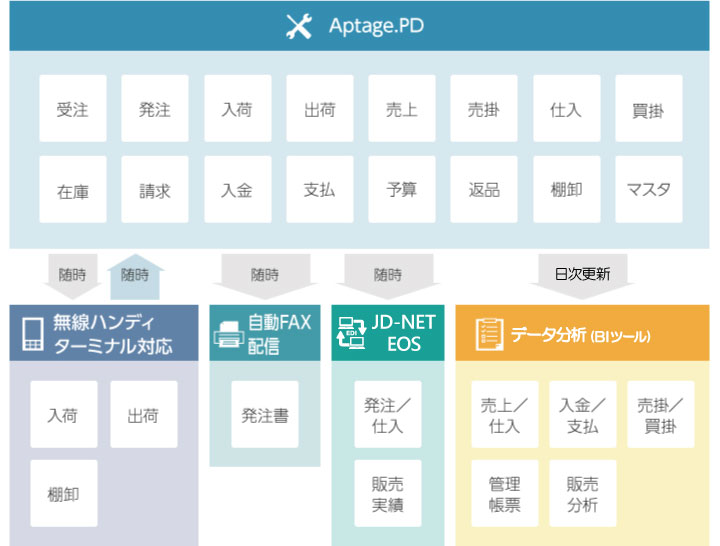Click the 販売分析 tile
The image size is (720, 546).
(x=583, y=494)
